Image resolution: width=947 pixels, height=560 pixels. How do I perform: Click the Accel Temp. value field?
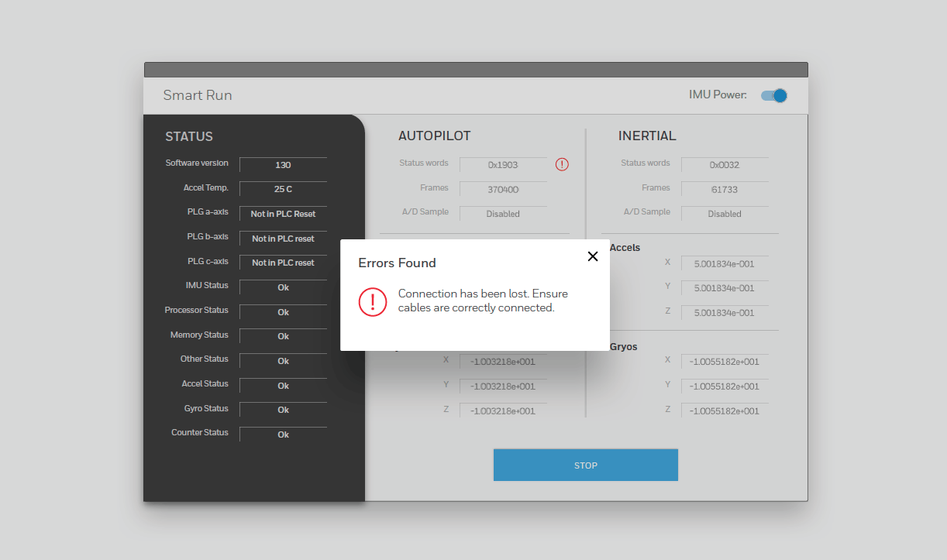[x=283, y=189]
